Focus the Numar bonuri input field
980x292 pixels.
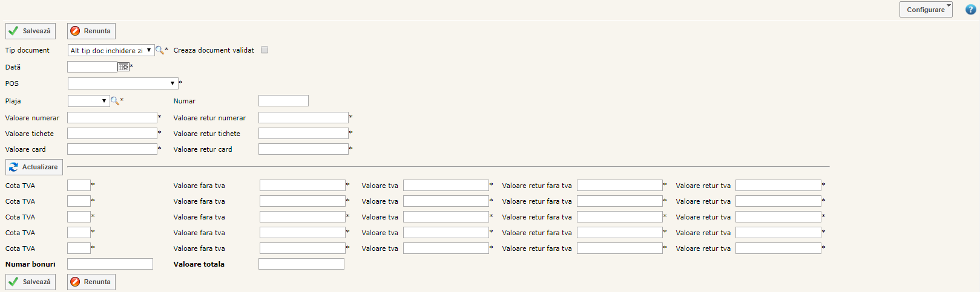click(110, 264)
